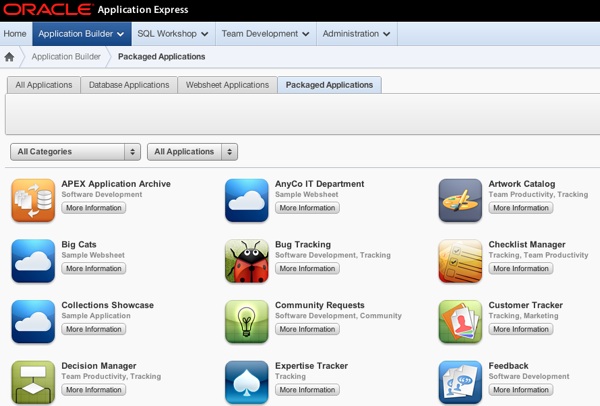Click the Artwork Catalog title
This screenshot has width=600, height=406.
click(522, 184)
